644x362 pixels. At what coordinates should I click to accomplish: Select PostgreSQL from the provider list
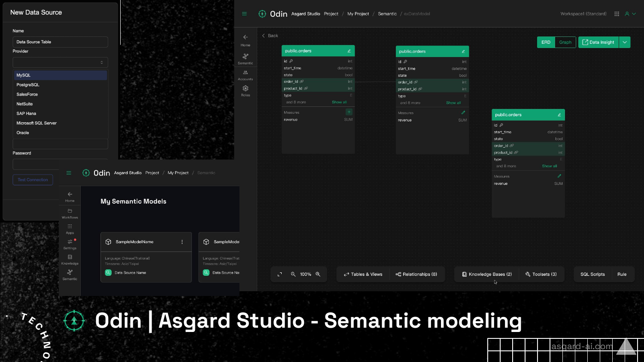[x=60, y=85]
